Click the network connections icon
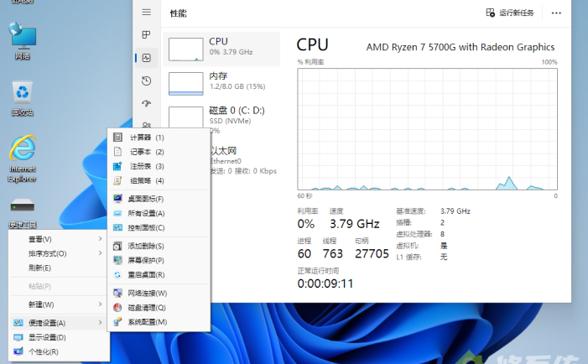 (117, 293)
